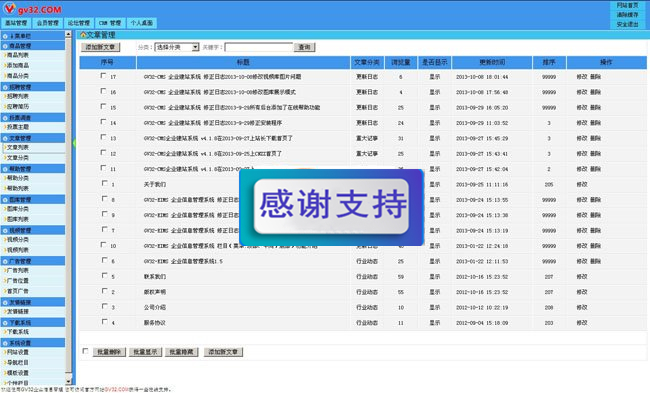650x393 pixels.
Task: Open the 个人桌面 top tab
Action: tap(141, 23)
